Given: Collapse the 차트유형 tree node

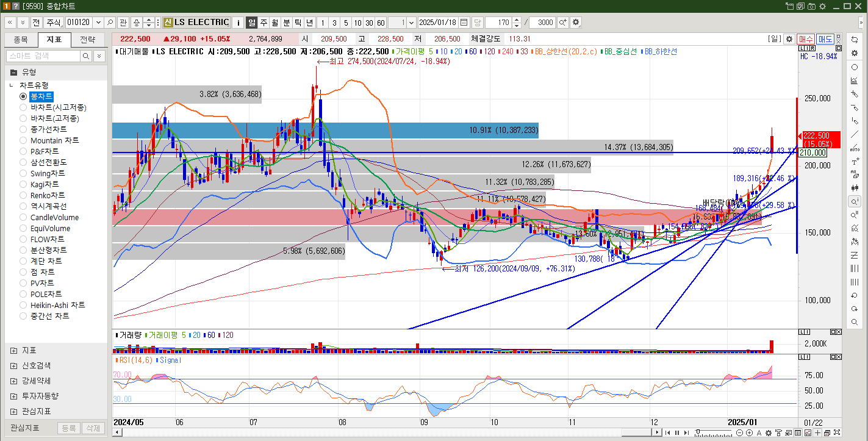Looking at the screenshot, I should 12,85.
